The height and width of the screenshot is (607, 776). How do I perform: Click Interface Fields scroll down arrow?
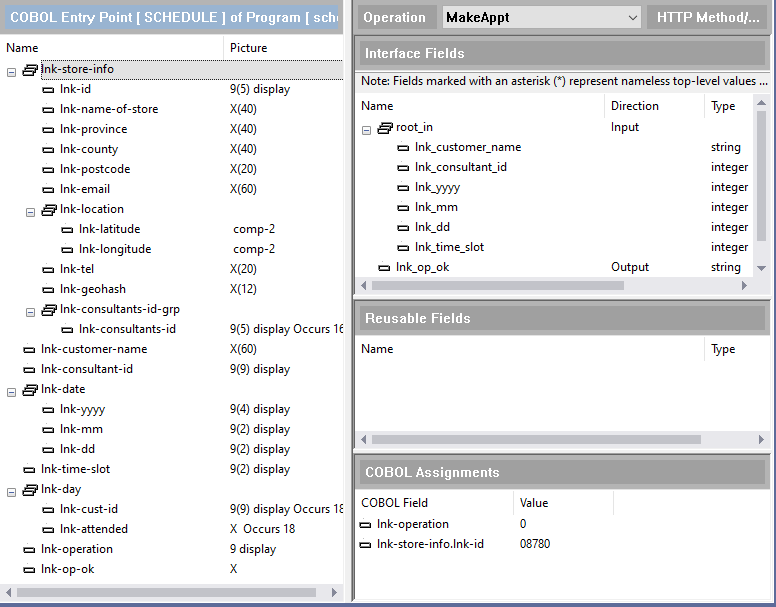(x=761, y=267)
